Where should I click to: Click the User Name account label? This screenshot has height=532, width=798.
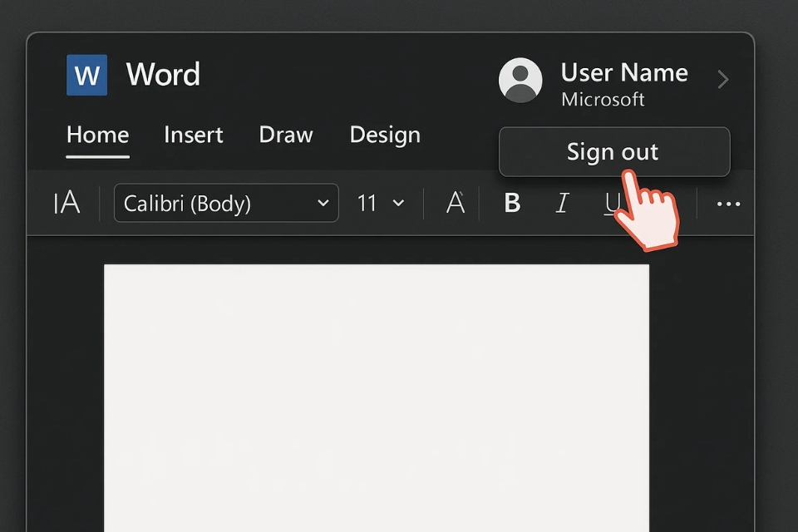tap(623, 73)
